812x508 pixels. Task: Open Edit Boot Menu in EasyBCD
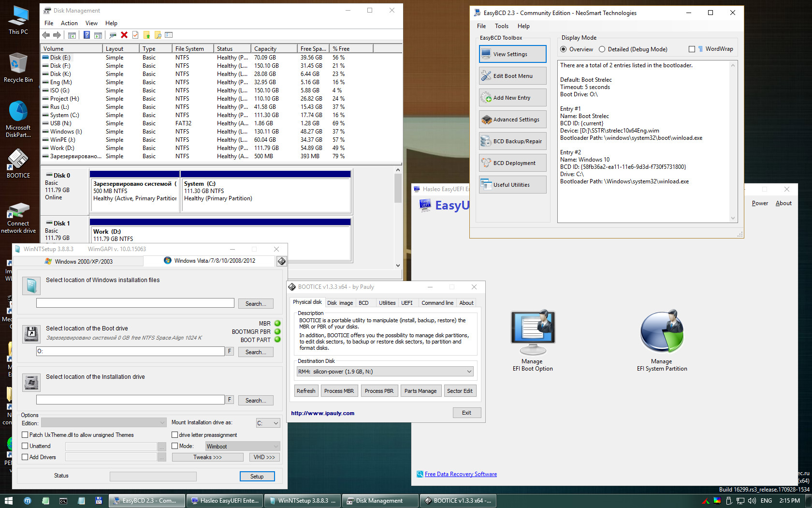[x=513, y=76]
